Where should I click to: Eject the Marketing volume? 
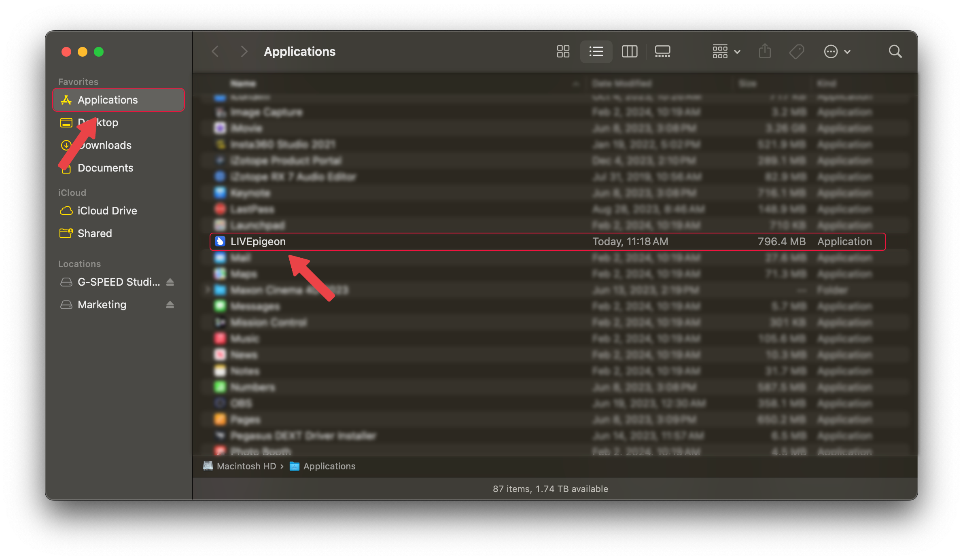point(170,305)
